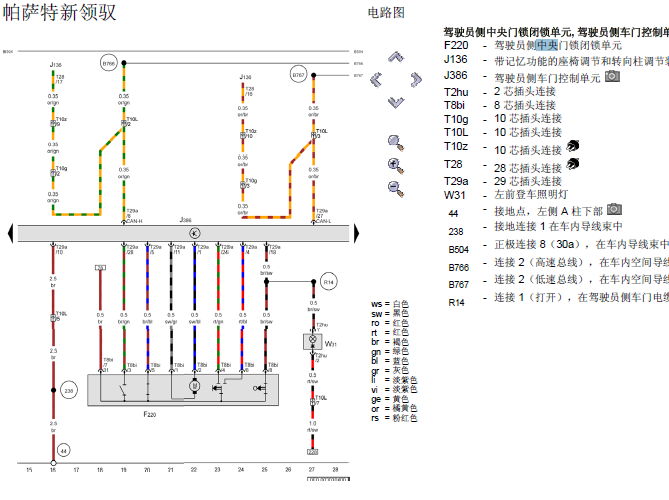
Task: Select the R14 connection circle
Action: pyautogui.click(x=329, y=282)
